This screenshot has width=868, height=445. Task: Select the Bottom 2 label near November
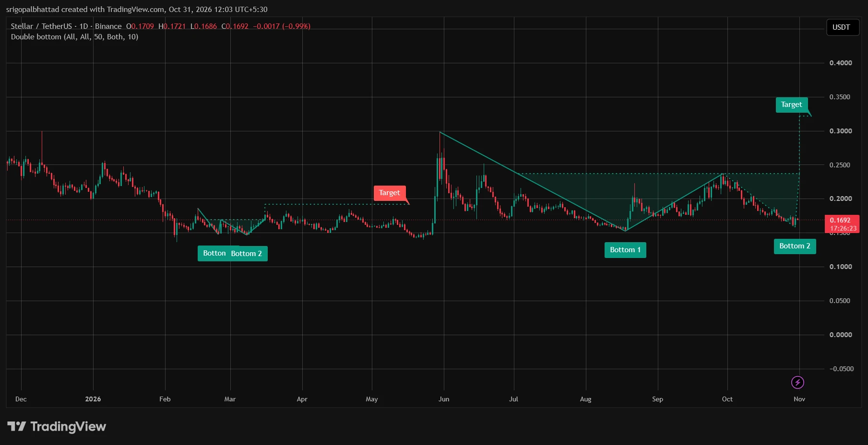[x=795, y=246]
